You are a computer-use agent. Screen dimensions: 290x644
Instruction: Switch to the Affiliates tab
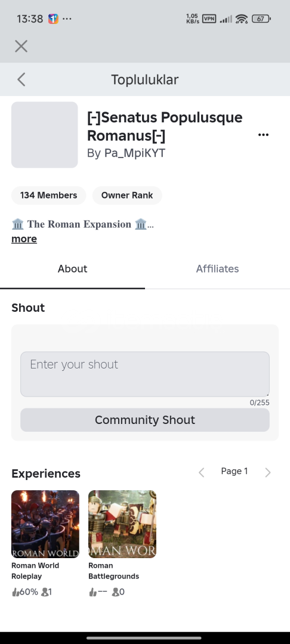point(217,268)
